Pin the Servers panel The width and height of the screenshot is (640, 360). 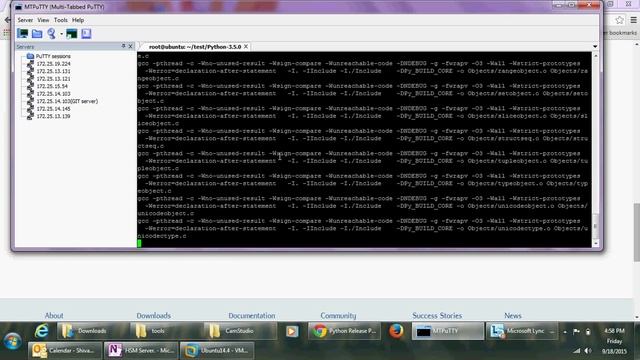coord(124,46)
